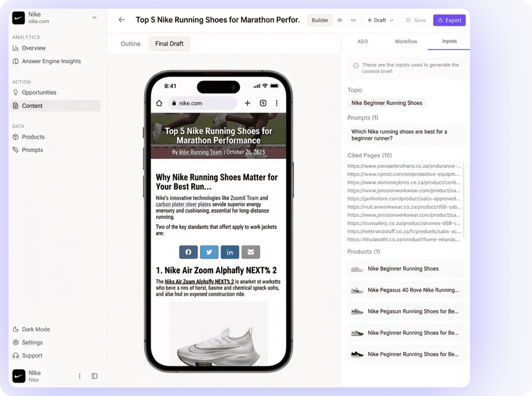Open the pienaarbrothers.co.za cited page link
This screenshot has width=532, height=396.
click(x=404, y=166)
